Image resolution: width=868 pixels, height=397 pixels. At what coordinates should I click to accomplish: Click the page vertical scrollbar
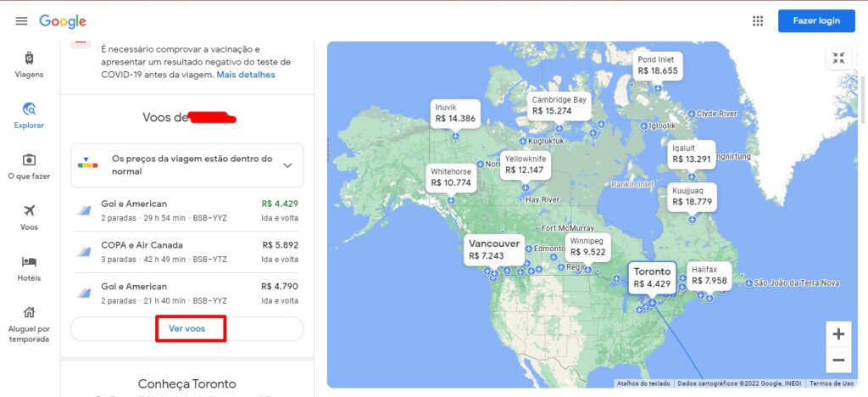[x=864, y=99]
